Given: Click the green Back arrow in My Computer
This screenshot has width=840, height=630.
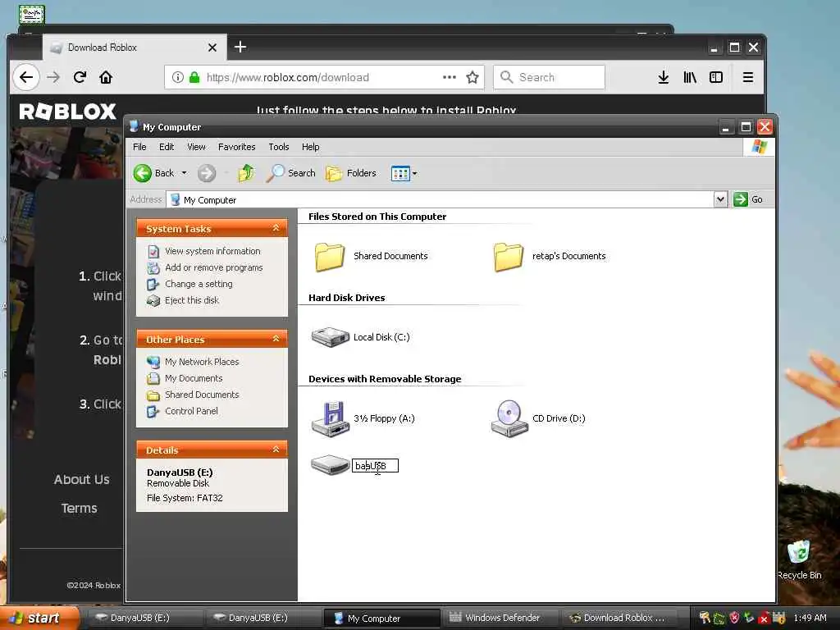Looking at the screenshot, I should [143, 173].
